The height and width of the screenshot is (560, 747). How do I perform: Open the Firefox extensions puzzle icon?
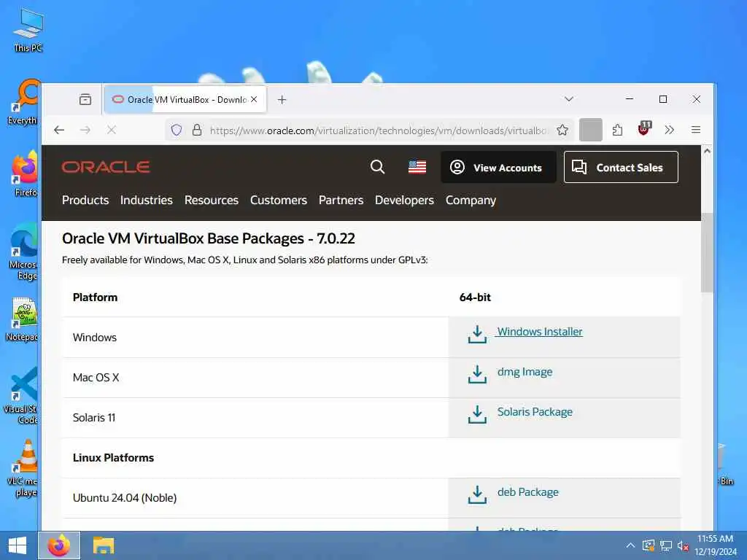click(x=617, y=130)
